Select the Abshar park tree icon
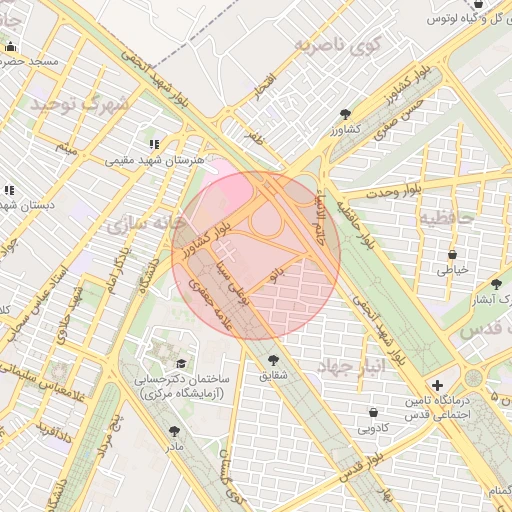 tap(496, 284)
